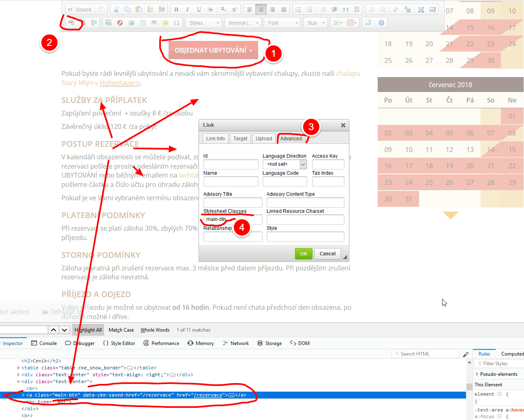
Task: Click the Search HTML box
Action: point(425,354)
